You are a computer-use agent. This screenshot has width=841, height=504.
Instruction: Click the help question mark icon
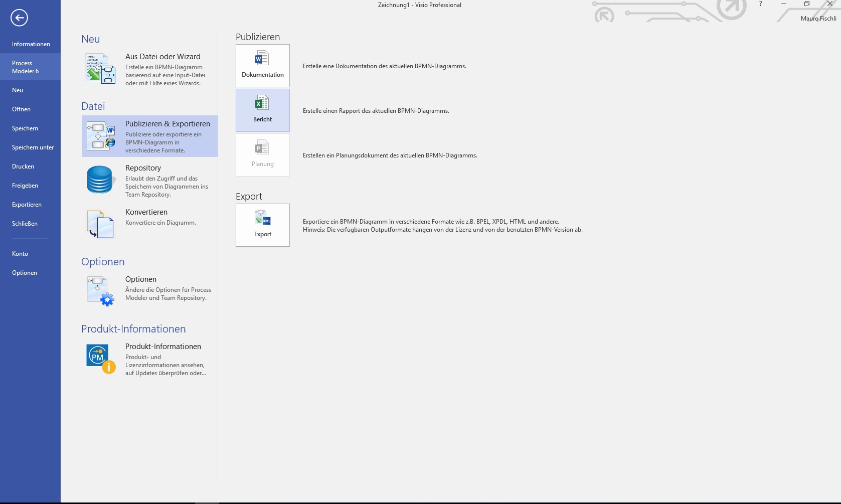[x=760, y=4]
